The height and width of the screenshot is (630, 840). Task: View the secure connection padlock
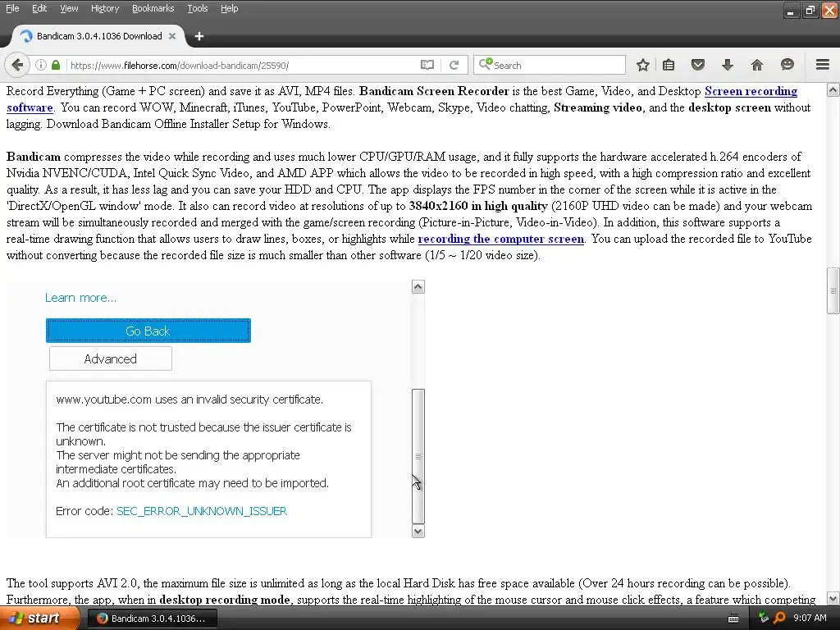(56, 66)
